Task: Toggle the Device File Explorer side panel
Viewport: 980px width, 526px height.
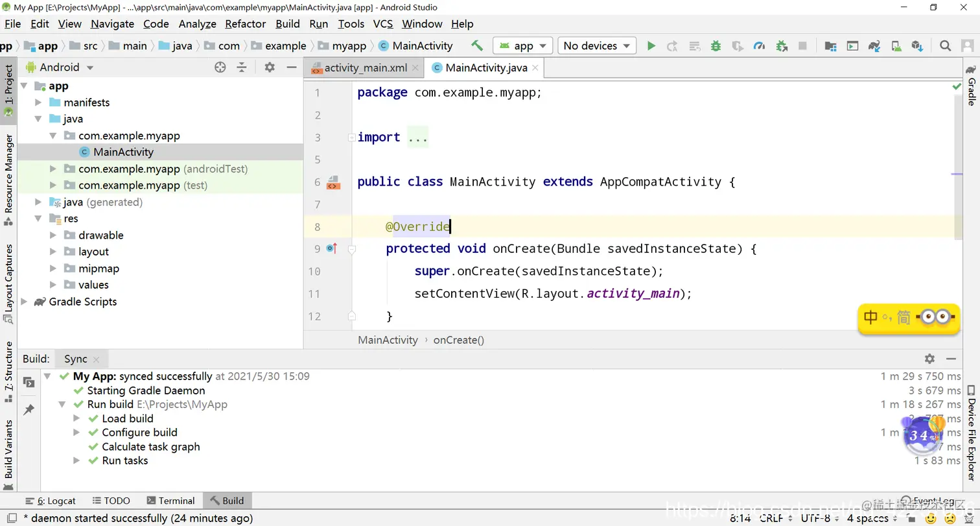Action: tap(971, 433)
